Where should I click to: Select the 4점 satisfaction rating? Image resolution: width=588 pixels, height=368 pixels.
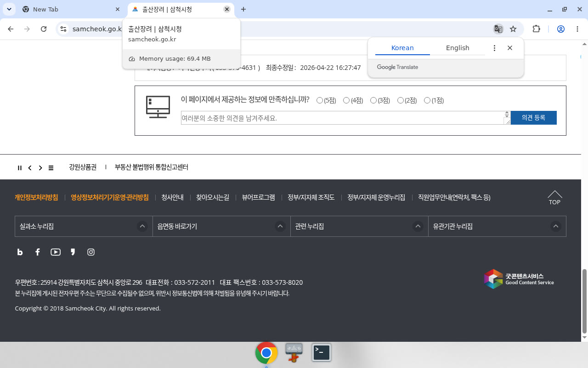tap(346, 100)
